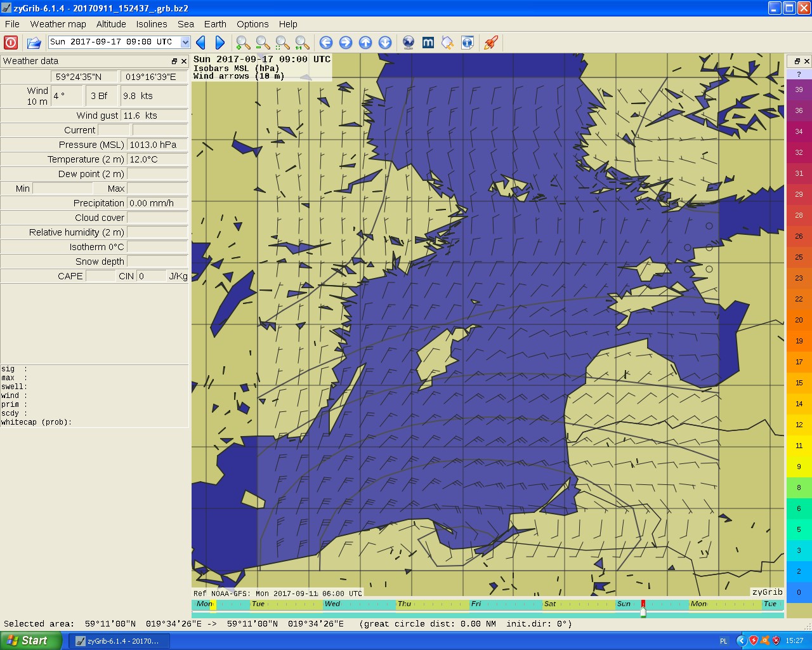
Task: Move map right with arrow icon
Action: 346,43
